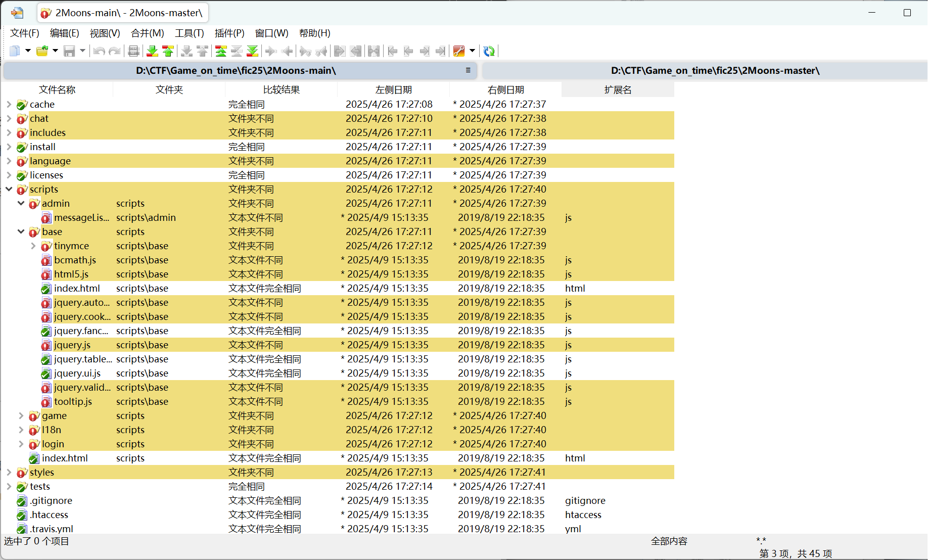Select the .gitignore file row

click(338, 500)
